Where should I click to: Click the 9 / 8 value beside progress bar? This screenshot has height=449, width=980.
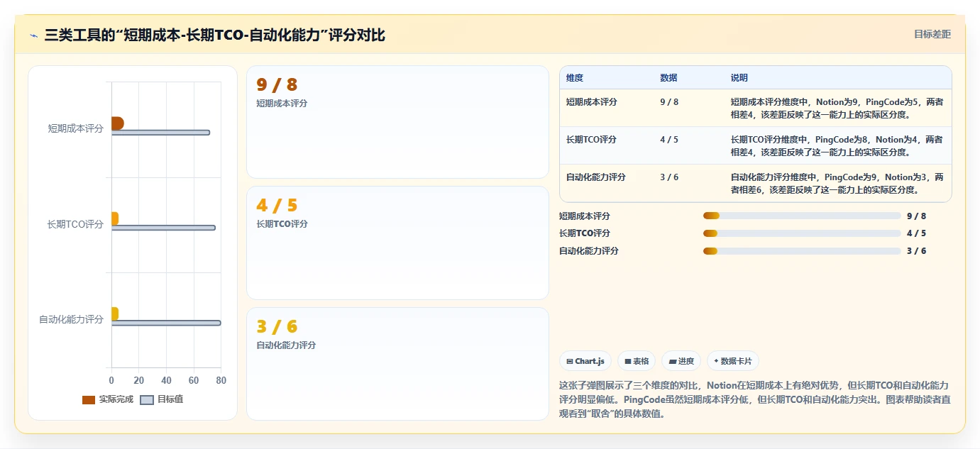917,216
